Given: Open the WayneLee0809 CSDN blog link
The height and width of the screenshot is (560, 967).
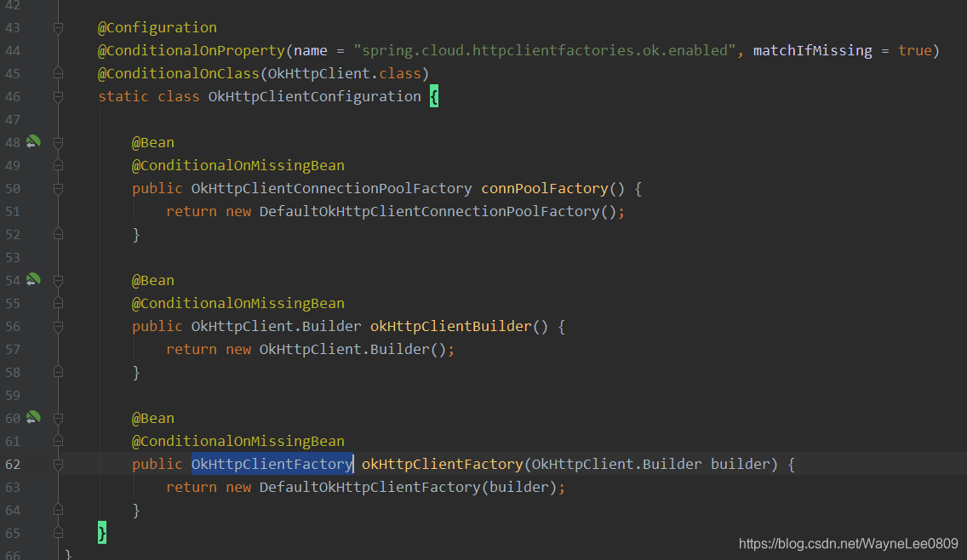Looking at the screenshot, I should (x=849, y=543).
